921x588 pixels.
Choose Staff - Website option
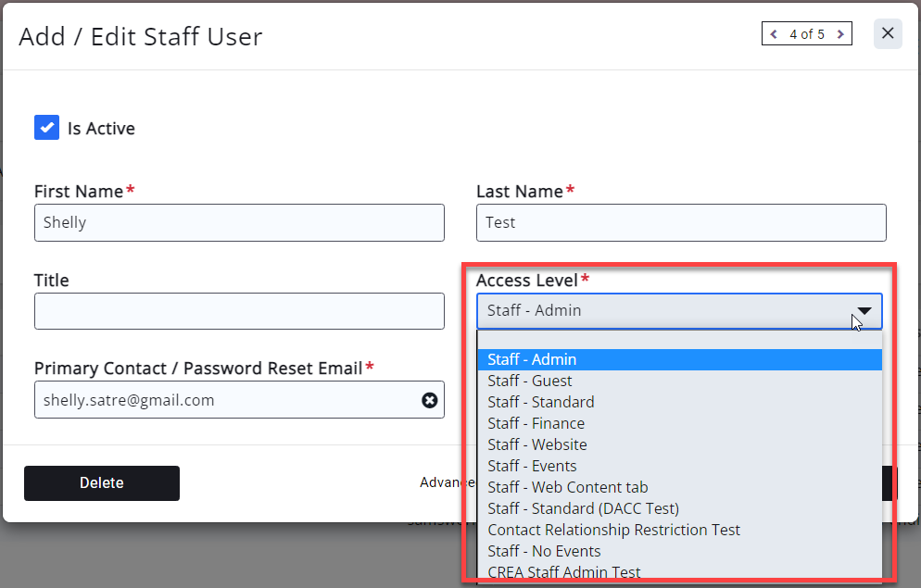coord(537,444)
